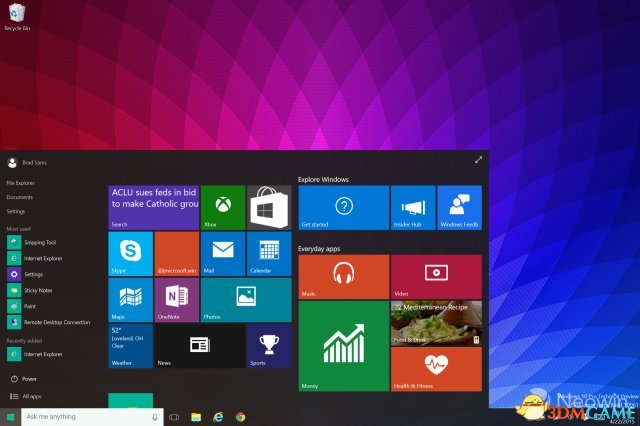Viewport: 640px width, 426px height.
Task: Open Brad Sams user account menu
Action: [27, 163]
